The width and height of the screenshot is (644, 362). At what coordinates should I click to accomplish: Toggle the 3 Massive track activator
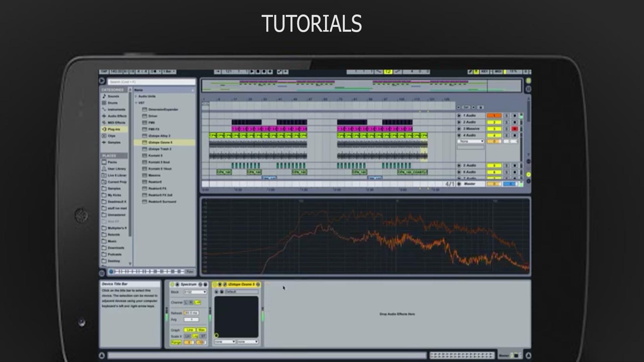(x=494, y=129)
